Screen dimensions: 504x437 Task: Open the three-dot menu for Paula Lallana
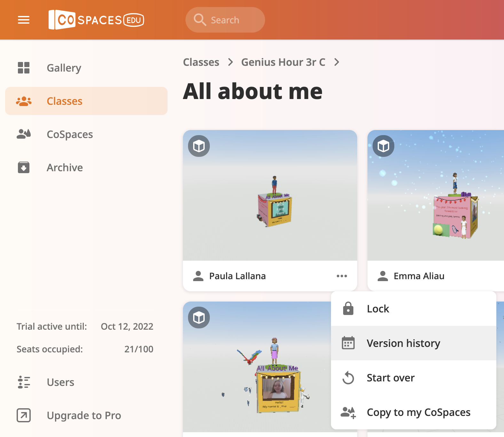coord(342,276)
